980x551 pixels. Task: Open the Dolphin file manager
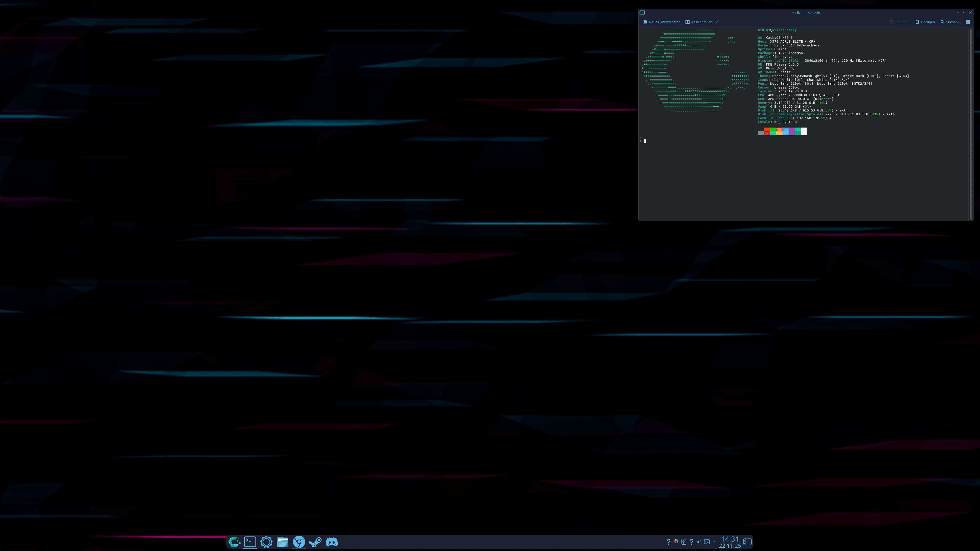(283, 542)
